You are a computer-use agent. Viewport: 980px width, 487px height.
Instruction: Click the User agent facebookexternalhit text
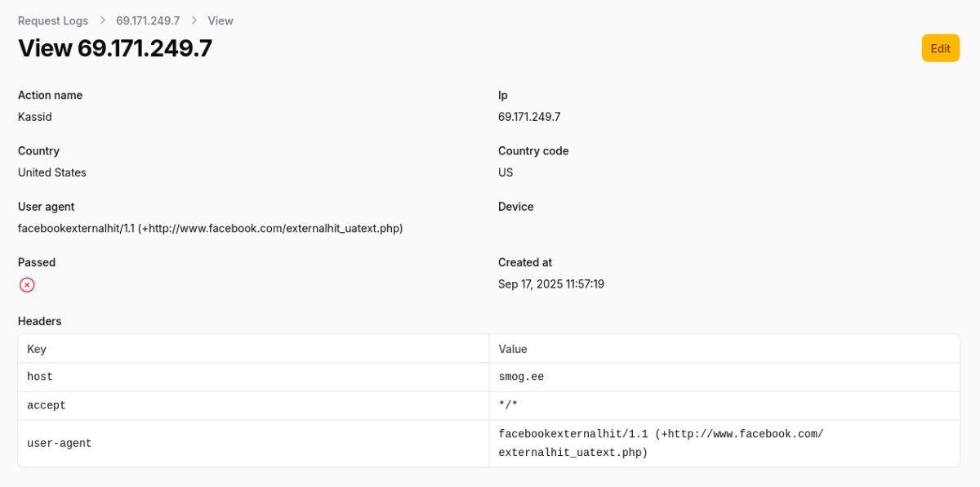pyautogui.click(x=210, y=228)
